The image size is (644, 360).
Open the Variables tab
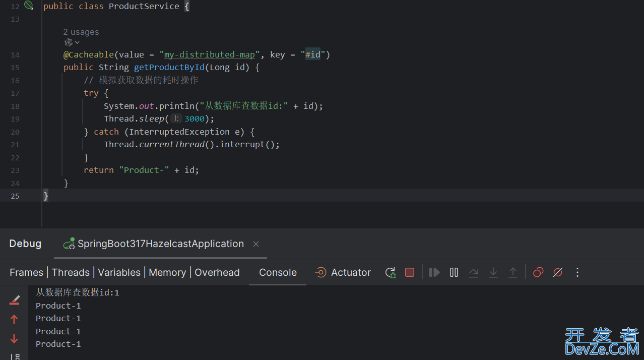119,272
